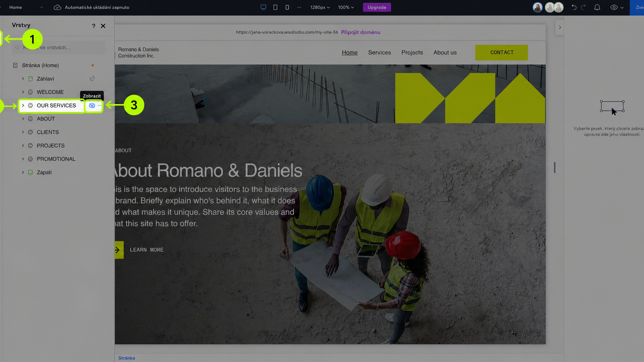
Task: Open more actions for OUR SERVICES layer
Action: (x=99, y=106)
